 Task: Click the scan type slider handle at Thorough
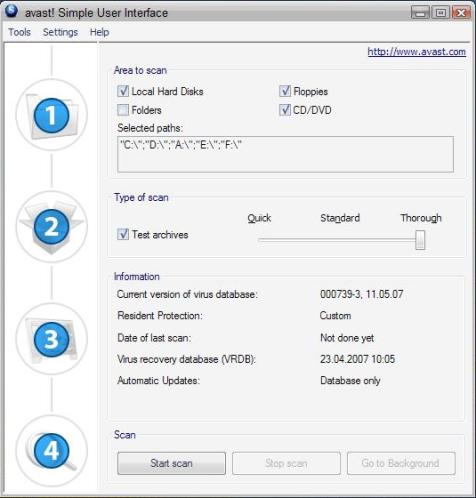pyautogui.click(x=420, y=240)
